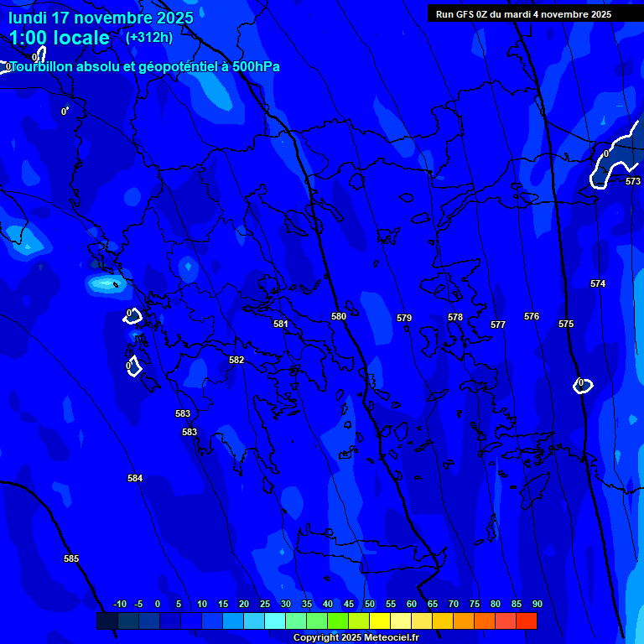Click the 582 contour label
The width and height of the screenshot is (644, 644).
point(236,360)
